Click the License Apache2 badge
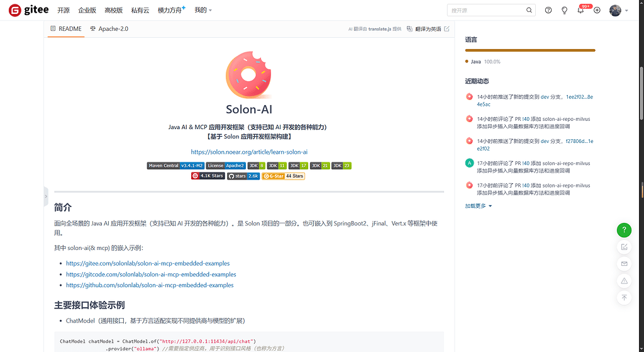Screen dimensions: 644x352 (226, 166)
